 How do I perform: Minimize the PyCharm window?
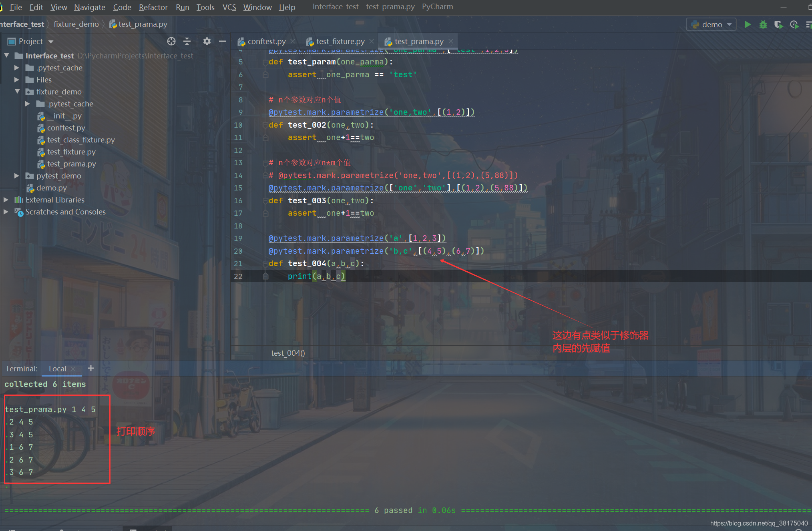(x=784, y=7)
